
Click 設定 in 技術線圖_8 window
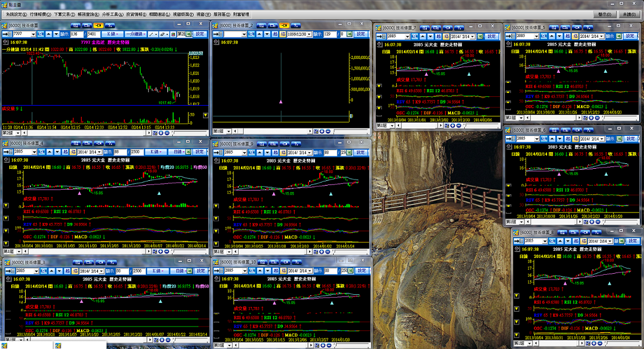[632, 241]
